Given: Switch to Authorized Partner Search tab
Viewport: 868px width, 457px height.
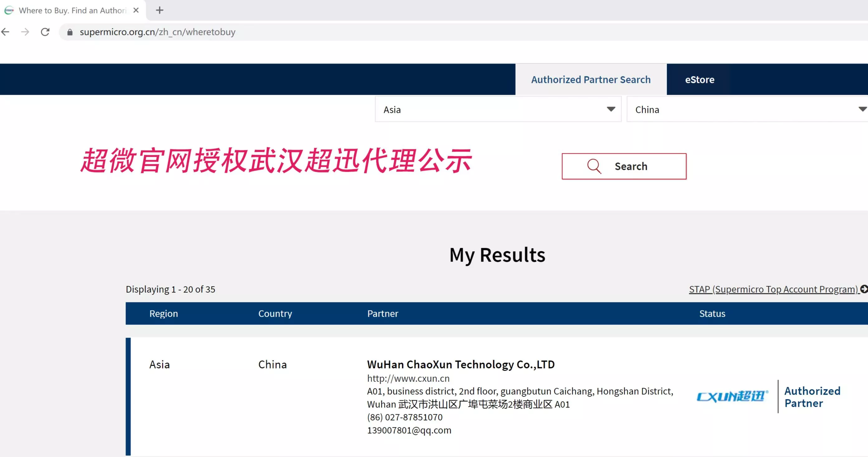Looking at the screenshot, I should pos(591,79).
